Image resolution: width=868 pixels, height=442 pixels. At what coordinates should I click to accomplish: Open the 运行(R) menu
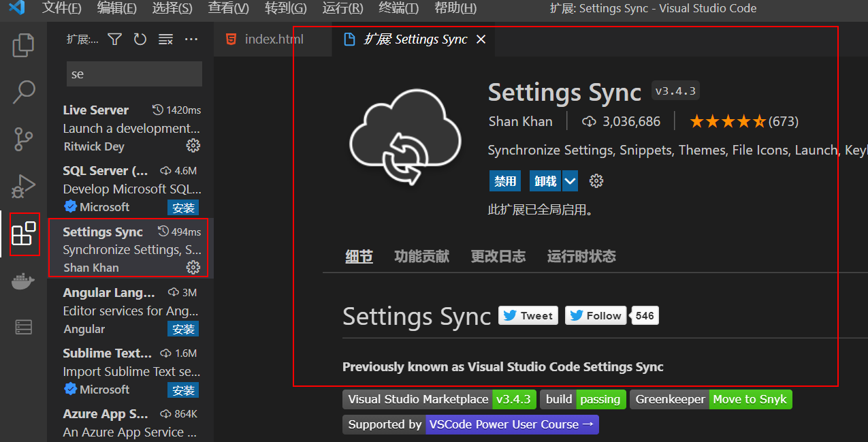click(342, 9)
